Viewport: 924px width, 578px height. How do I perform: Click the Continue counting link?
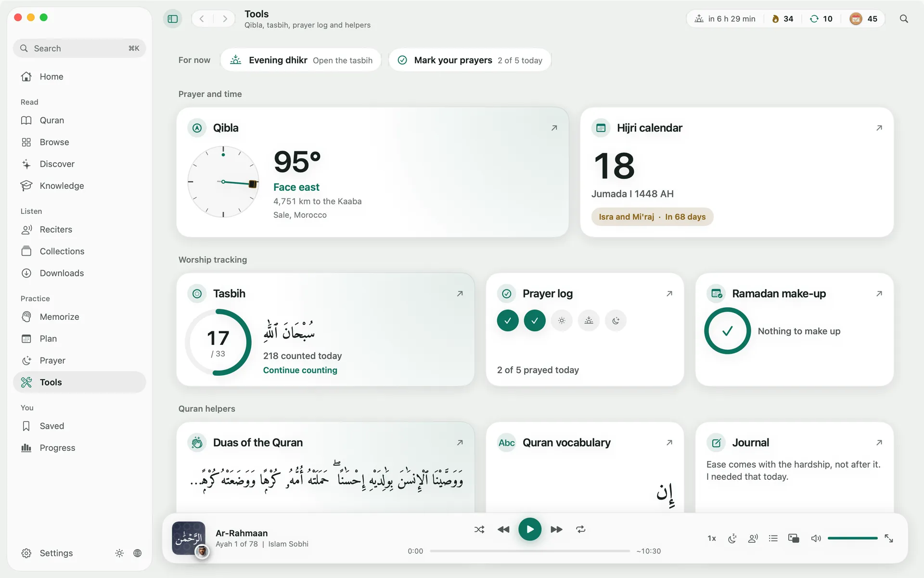[x=300, y=370]
